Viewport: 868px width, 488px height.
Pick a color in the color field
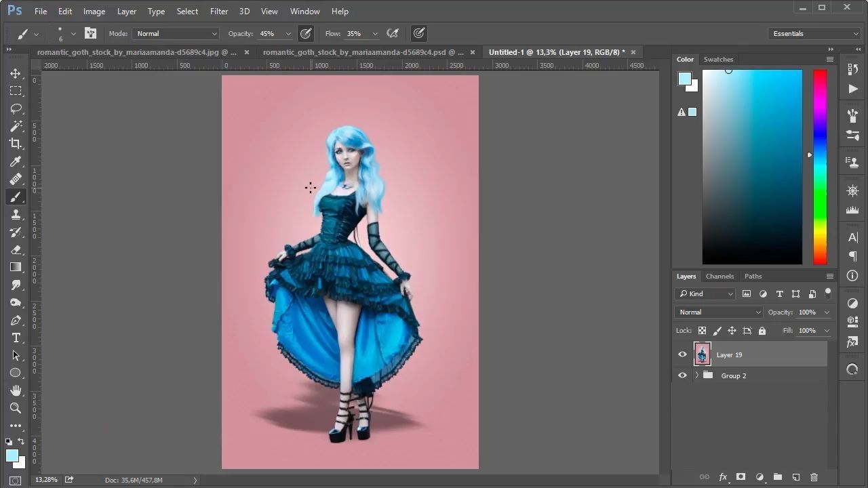pos(752,167)
